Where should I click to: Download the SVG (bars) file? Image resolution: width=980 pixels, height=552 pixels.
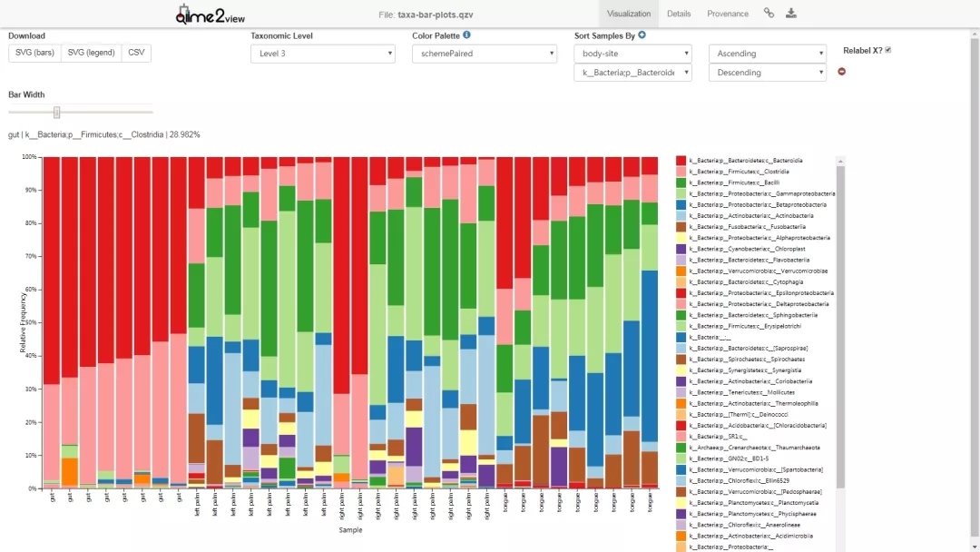(x=34, y=53)
